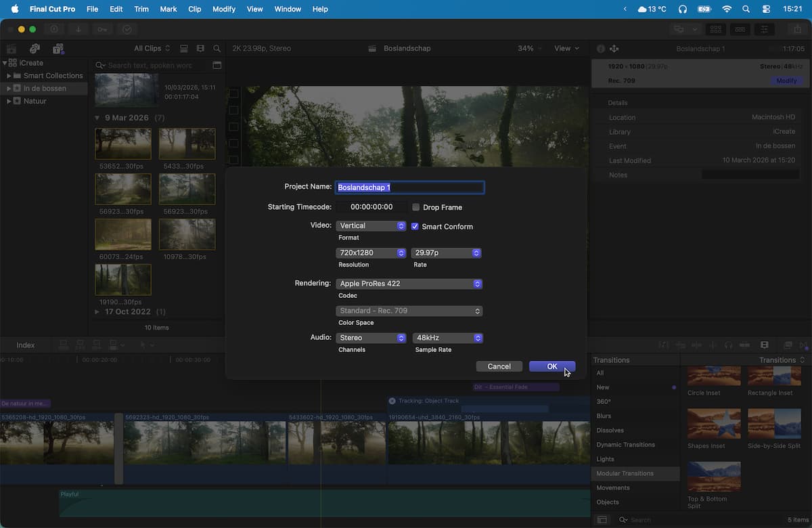Open the Photos and Audio sidebar icon

click(x=35, y=49)
